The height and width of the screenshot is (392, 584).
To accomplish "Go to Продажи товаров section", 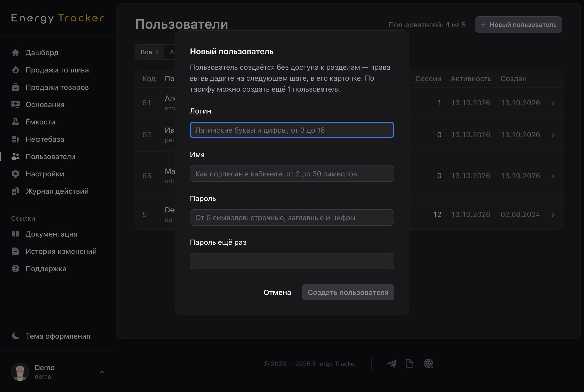I will click(x=57, y=87).
